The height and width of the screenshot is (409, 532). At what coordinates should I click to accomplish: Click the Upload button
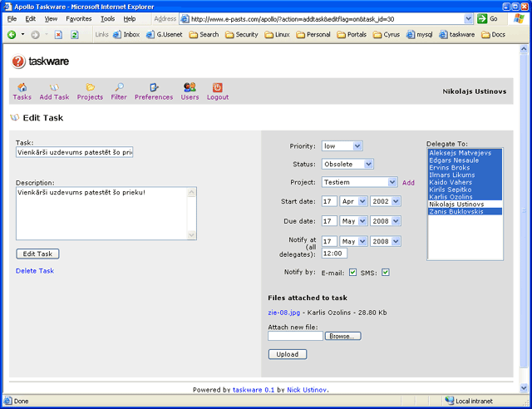pyautogui.click(x=288, y=354)
